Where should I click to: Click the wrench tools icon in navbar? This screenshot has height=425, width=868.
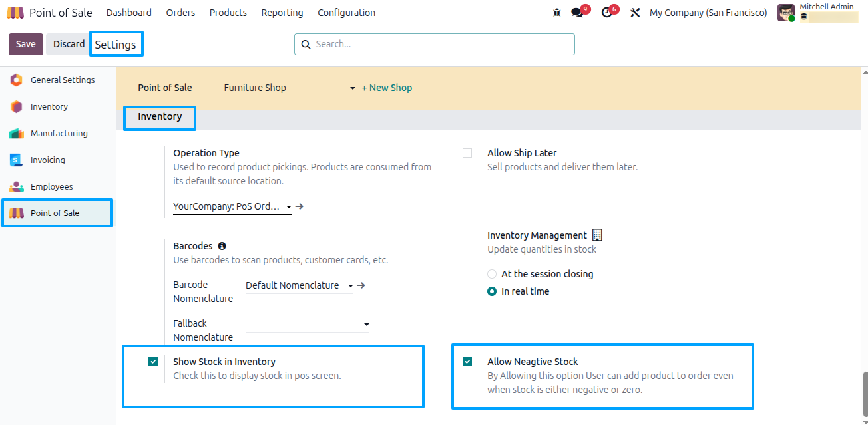(x=635, y=13)
